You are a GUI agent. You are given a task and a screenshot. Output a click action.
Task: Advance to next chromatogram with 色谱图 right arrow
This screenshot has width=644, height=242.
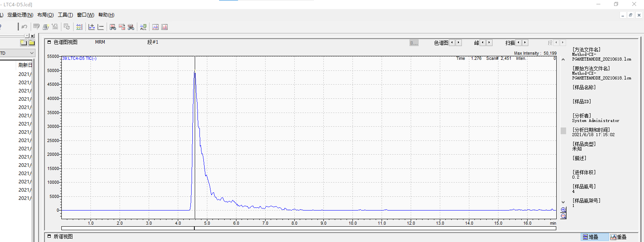pyautogui.click(x=459, y=42)
